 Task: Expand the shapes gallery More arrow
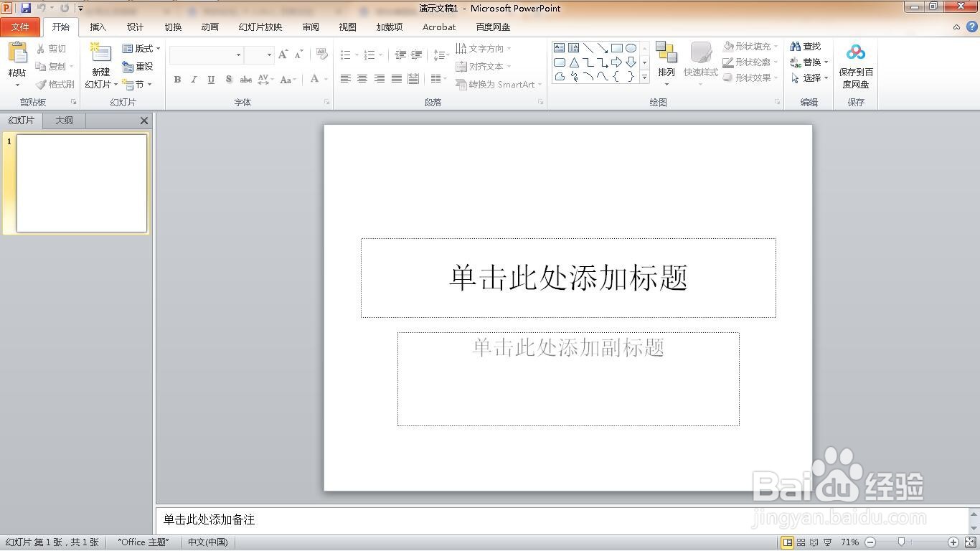tap(644, 77)
